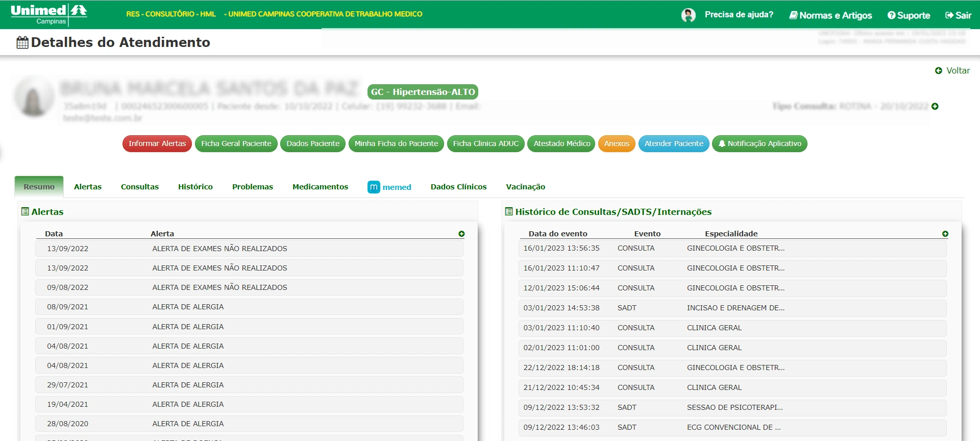Select the 01/09/2021 ALERTA DE ALERGIA row
Viewport: 980px width, 441px height.
tap(249, 327)
